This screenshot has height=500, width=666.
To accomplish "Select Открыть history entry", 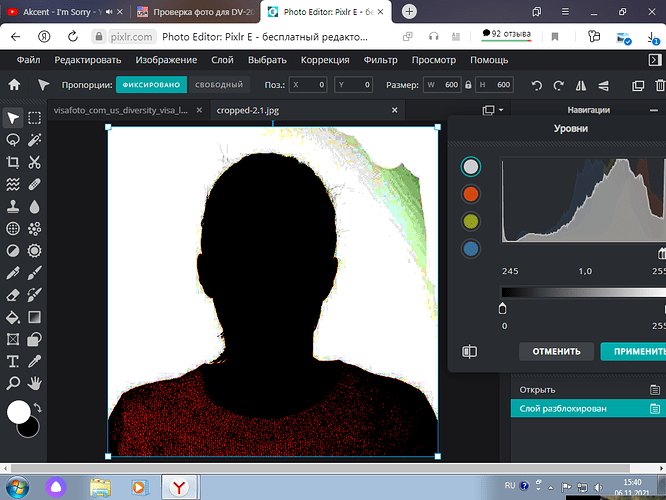I will [588, 390].
